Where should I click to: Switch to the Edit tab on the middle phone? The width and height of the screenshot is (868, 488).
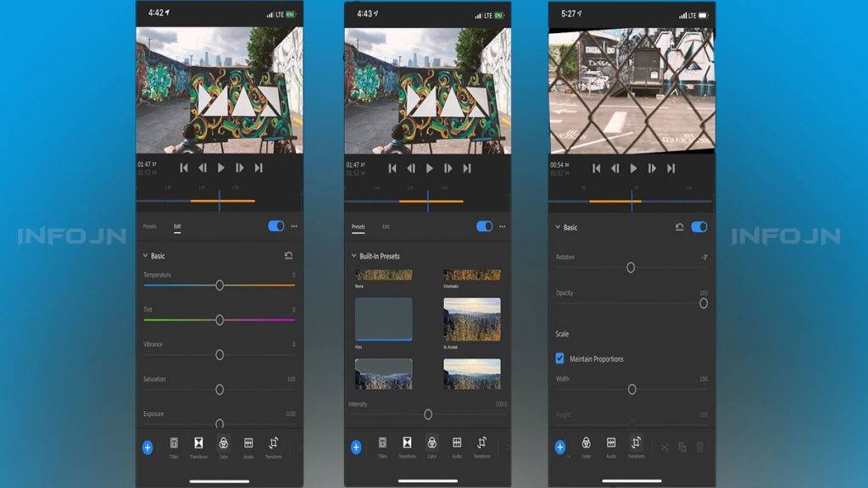click(386, 227)
